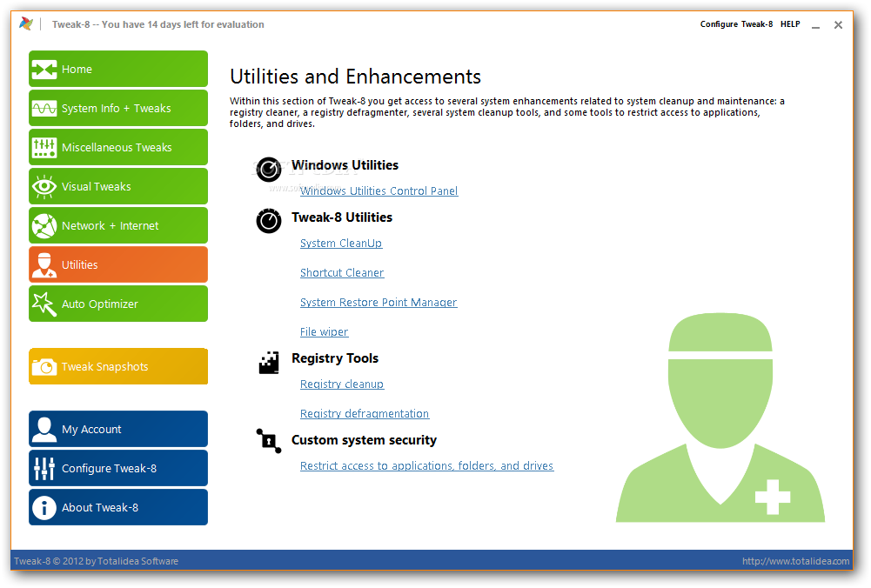Click the Windows Utilities gauge icon
This screenshot has height=588, width=871.
269,170
